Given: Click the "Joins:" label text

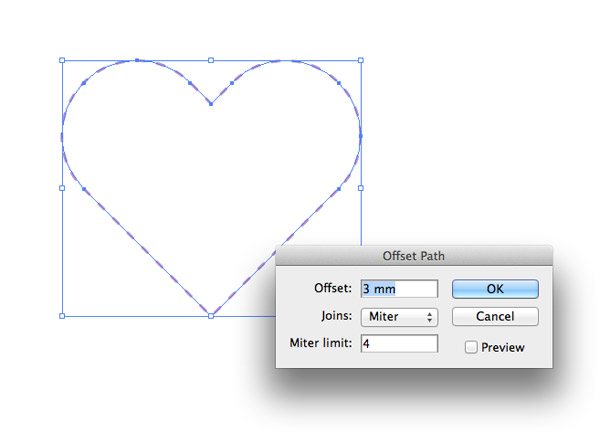Looking at the screenshot, I should click(337, 316).
